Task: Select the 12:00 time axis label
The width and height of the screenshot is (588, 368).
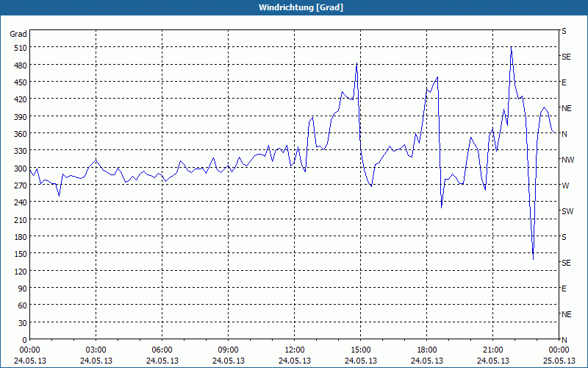Action: (x=295, y=350)
